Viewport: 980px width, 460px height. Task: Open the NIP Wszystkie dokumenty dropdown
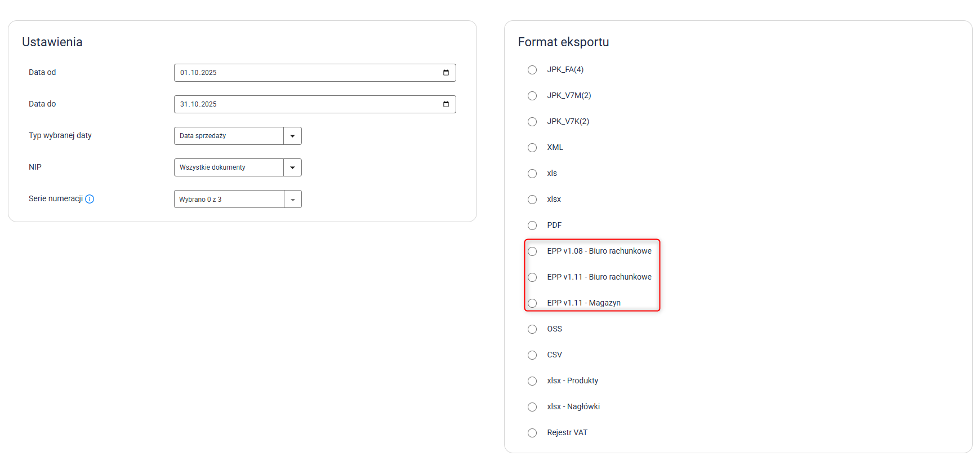coord(292,167)
